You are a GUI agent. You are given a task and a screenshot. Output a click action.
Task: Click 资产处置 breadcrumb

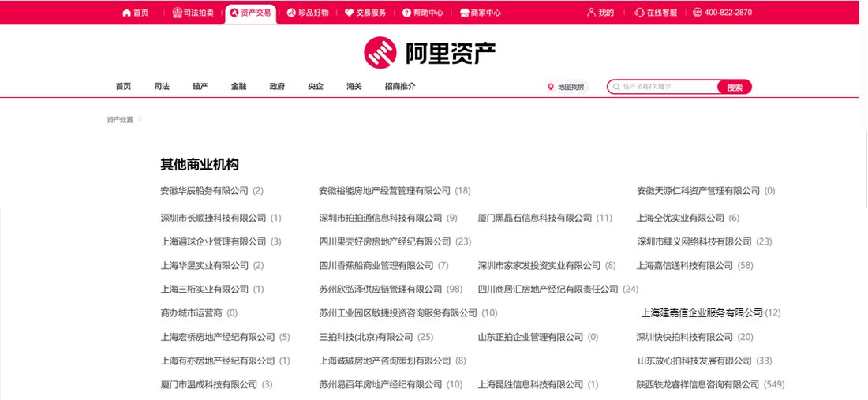pyautogui.click(x=120, y=119)
